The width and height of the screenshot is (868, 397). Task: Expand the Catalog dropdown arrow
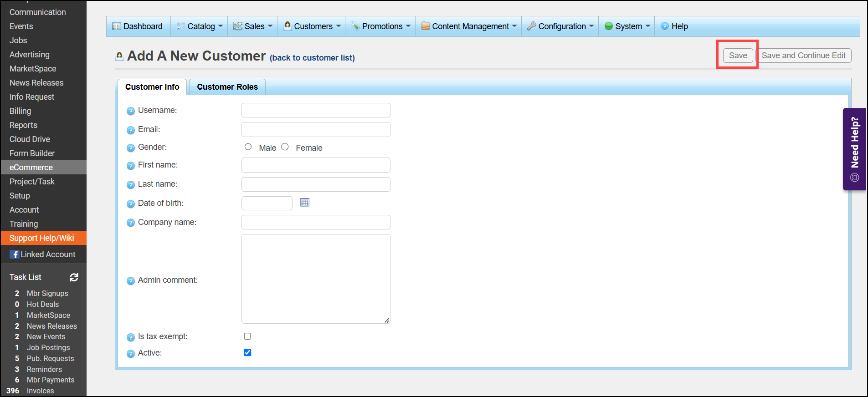(221, 26)
